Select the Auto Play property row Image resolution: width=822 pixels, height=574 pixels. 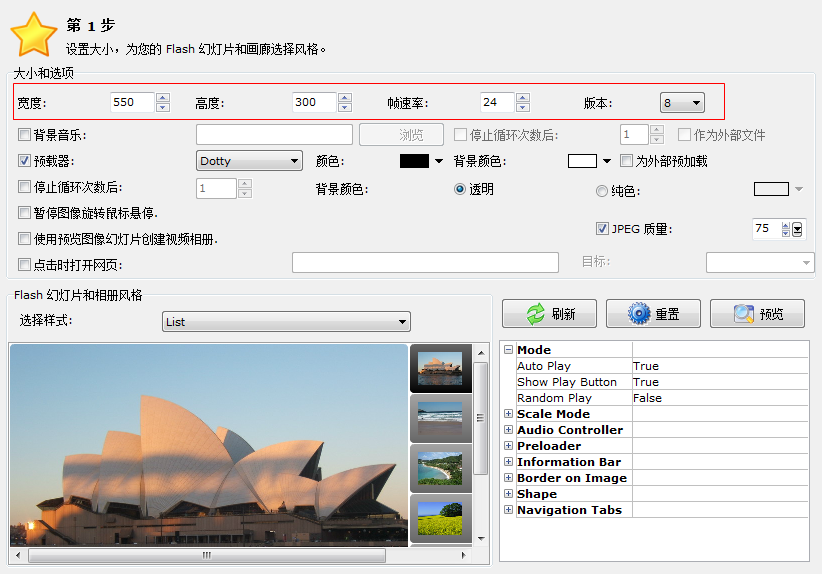click(662, 366)
